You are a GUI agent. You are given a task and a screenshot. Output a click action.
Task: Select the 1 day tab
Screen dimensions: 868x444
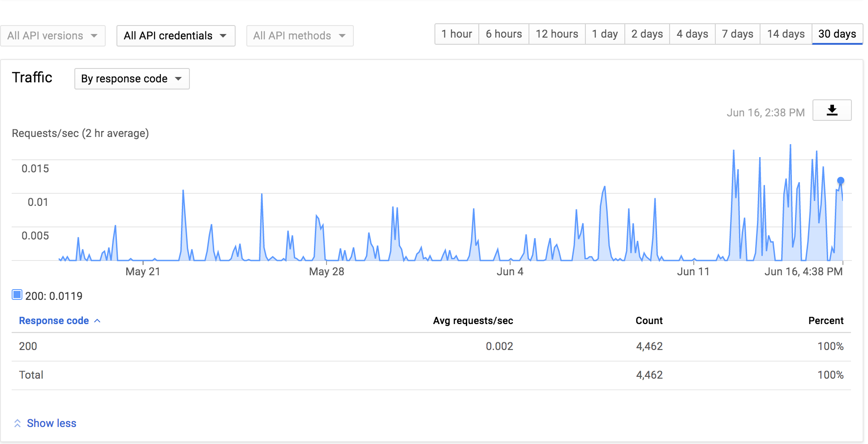(x=605, y=34)
